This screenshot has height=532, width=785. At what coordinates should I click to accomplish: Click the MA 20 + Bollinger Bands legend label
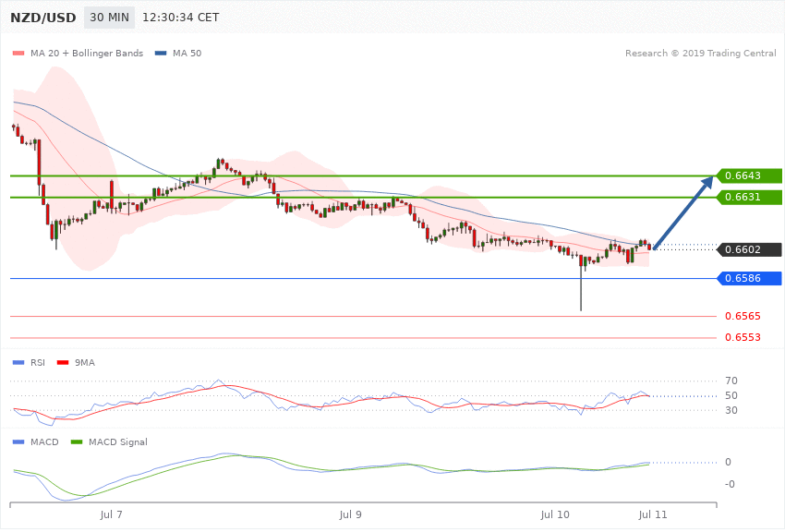tap(87, 53)
